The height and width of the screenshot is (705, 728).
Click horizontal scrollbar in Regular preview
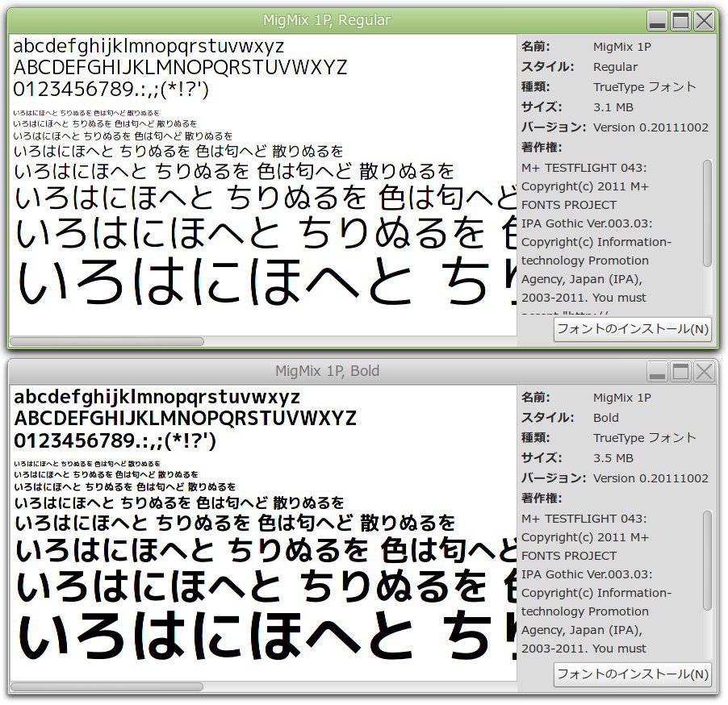[x=107, y=341]
